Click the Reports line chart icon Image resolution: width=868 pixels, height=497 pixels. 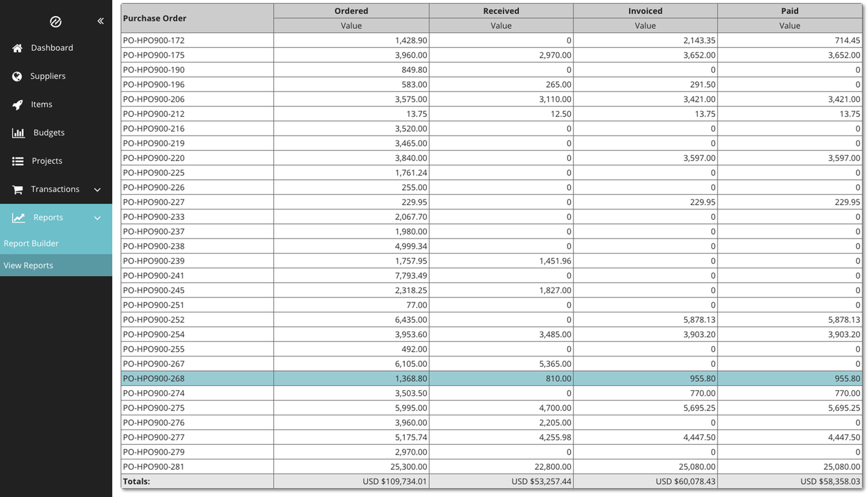tap(19, 218)
